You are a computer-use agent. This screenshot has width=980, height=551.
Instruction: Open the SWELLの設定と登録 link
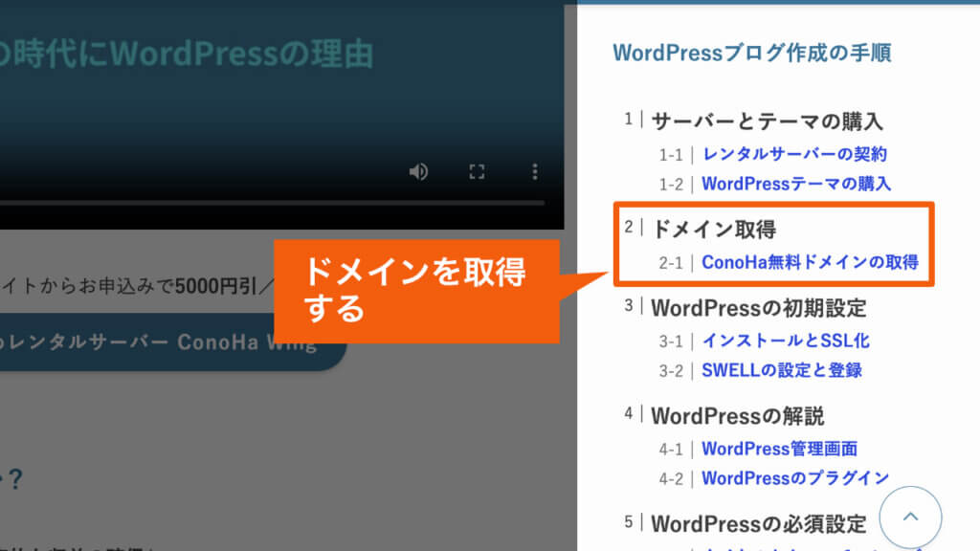pyautogui.click(x=782, y=370)
